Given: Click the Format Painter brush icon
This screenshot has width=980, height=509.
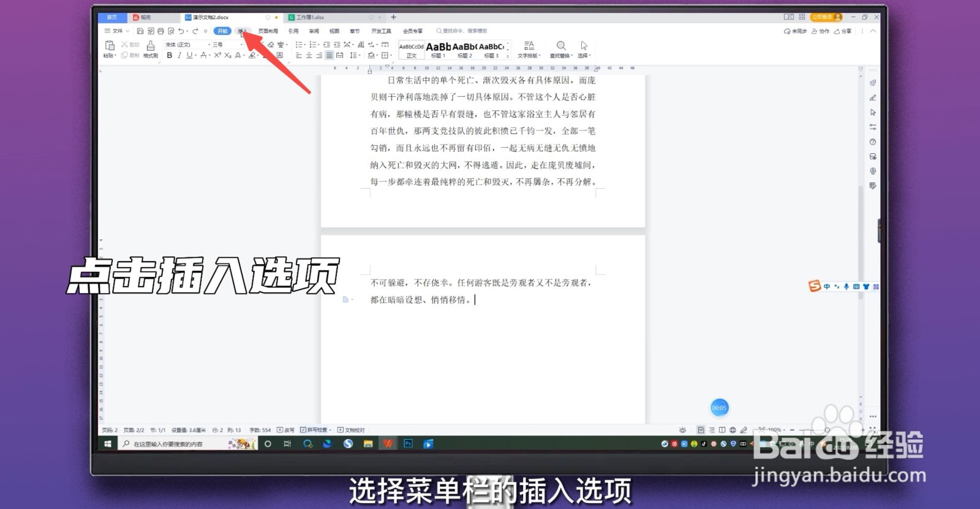Looking at the screenshot, I should pos(150,47).
